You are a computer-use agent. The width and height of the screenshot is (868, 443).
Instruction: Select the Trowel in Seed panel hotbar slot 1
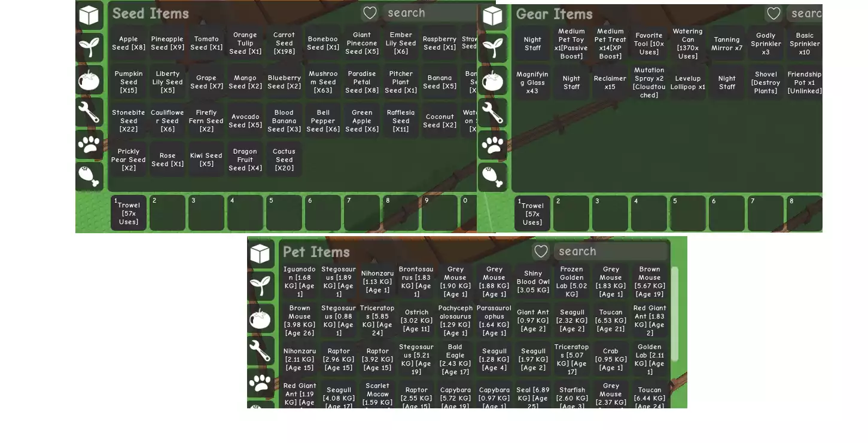[129, 213]
